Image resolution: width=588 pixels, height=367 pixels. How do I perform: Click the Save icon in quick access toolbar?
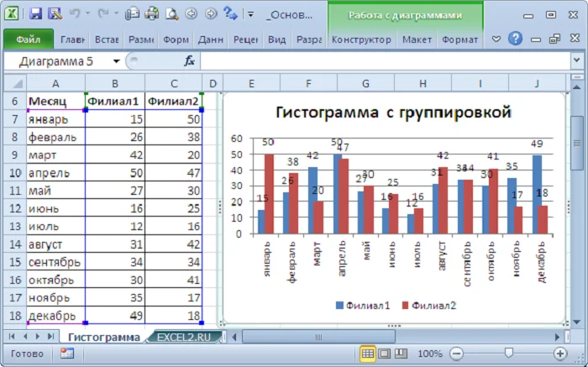(x=35, y=14)
